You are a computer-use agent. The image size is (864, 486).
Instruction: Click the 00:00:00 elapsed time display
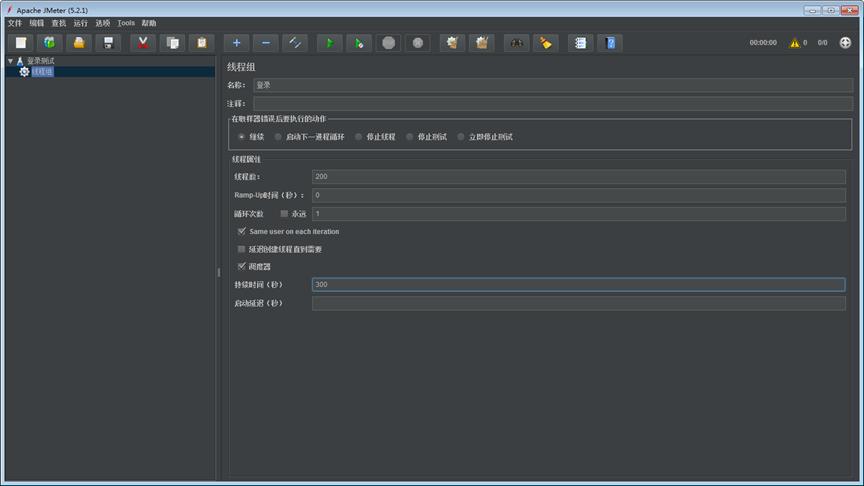pyautogui.click(x=763, y=42)
